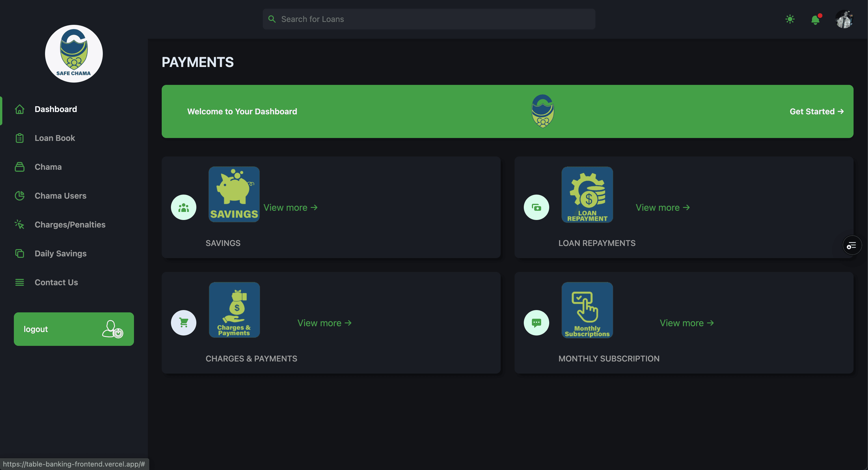Viewport: 868px width, 470px height.
Task: Click the green chat bubble circle icon
Action: 536,323
